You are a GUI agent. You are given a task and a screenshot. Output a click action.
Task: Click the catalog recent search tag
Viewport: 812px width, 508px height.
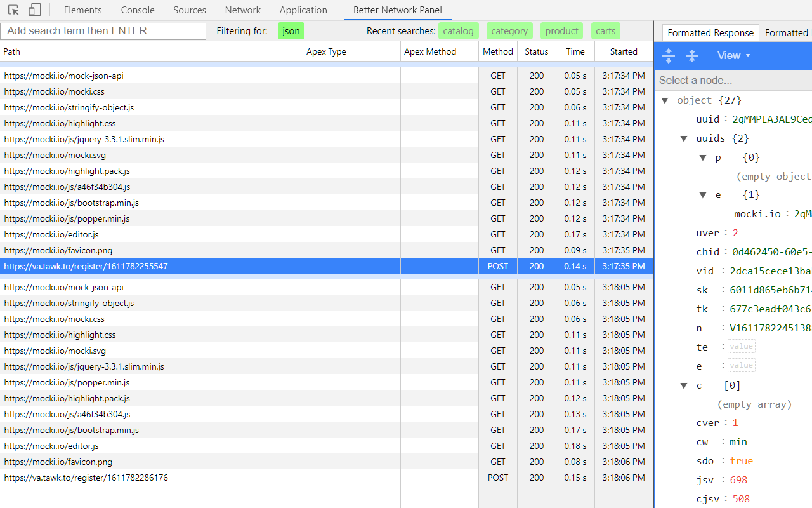point(458,31)
